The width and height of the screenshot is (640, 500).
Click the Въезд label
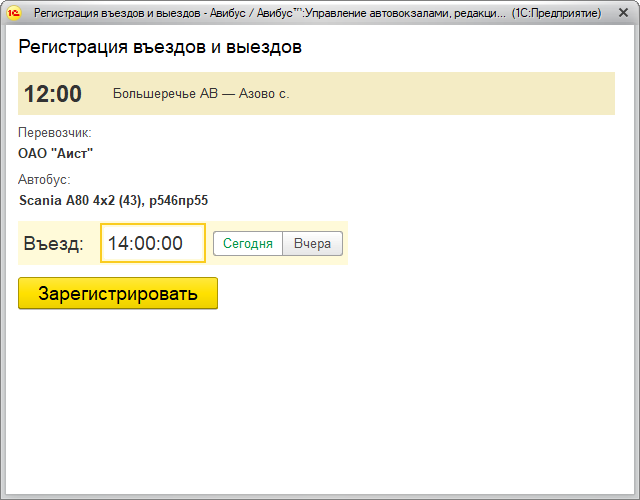coord(54,243)
